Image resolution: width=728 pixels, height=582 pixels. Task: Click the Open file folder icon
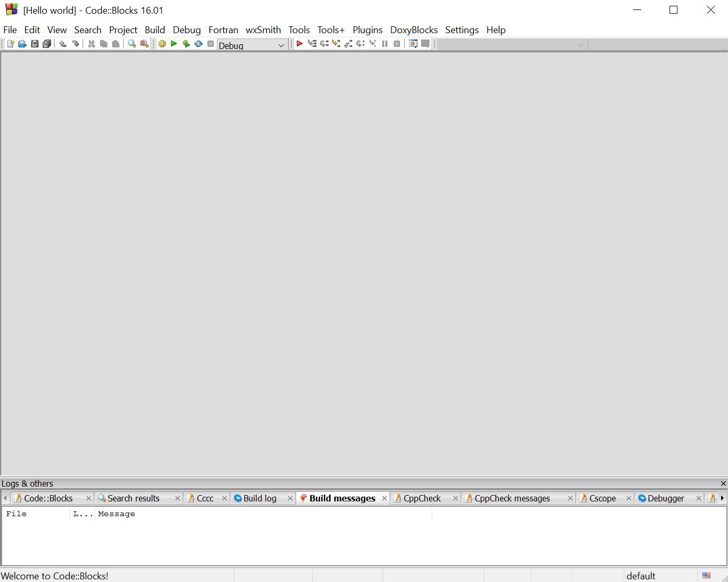22,44
